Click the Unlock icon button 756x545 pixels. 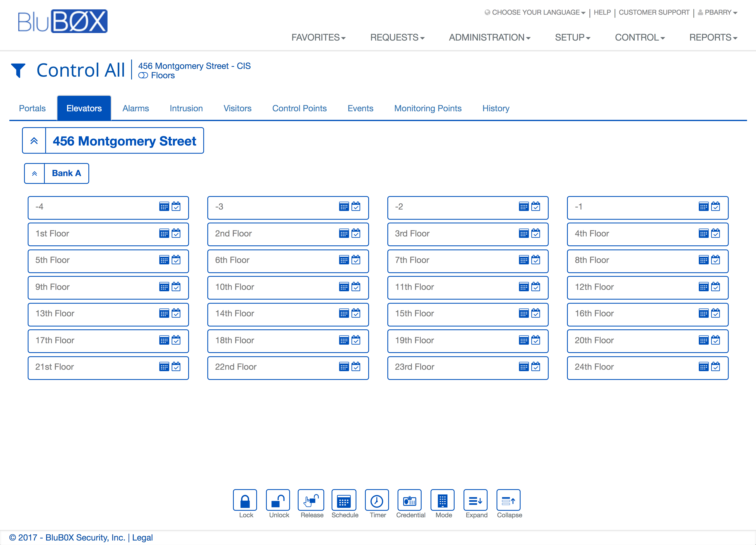[x=278, y=500]
